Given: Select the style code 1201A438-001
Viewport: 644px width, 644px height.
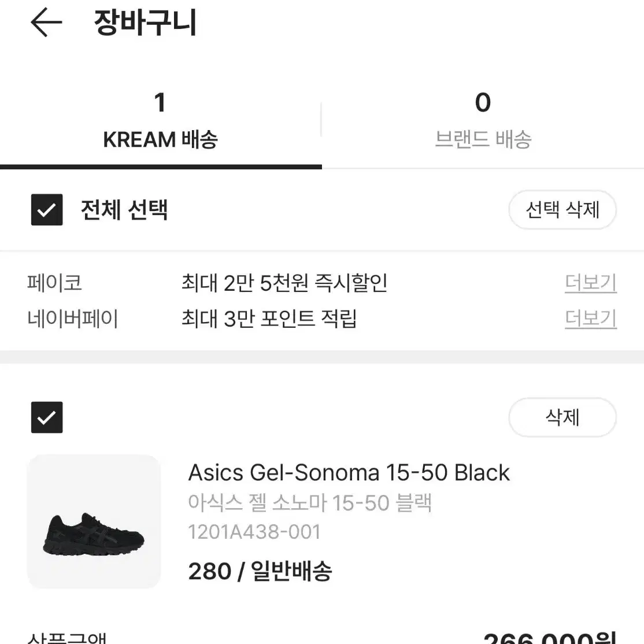Looking at the screenshot, I should [x=254, y=531].
